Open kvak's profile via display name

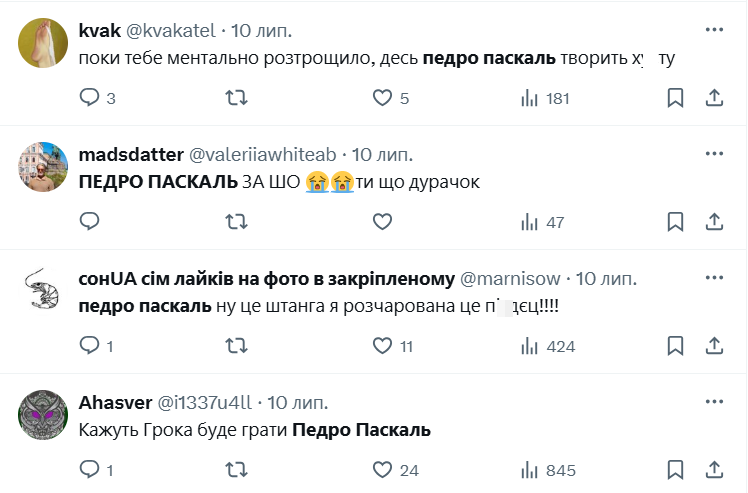point(99,30)
